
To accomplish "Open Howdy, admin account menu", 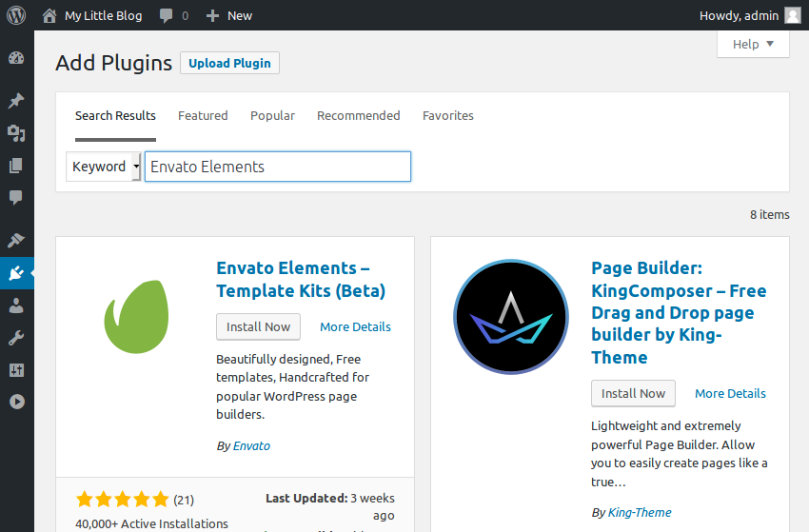I will (x=739, y=16).
